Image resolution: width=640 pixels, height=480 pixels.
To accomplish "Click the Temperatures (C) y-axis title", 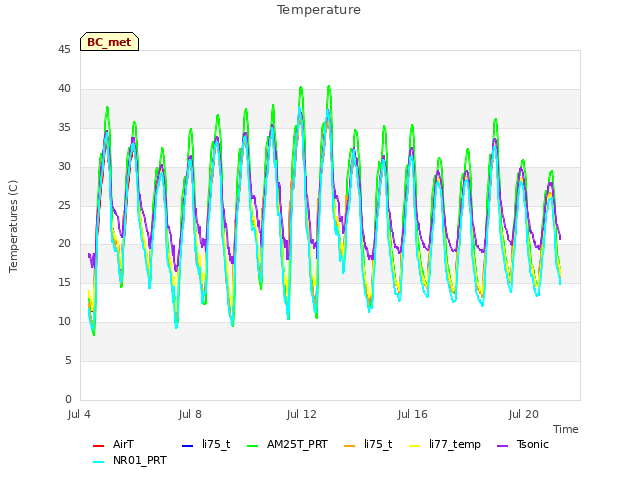I will [13, 226].
